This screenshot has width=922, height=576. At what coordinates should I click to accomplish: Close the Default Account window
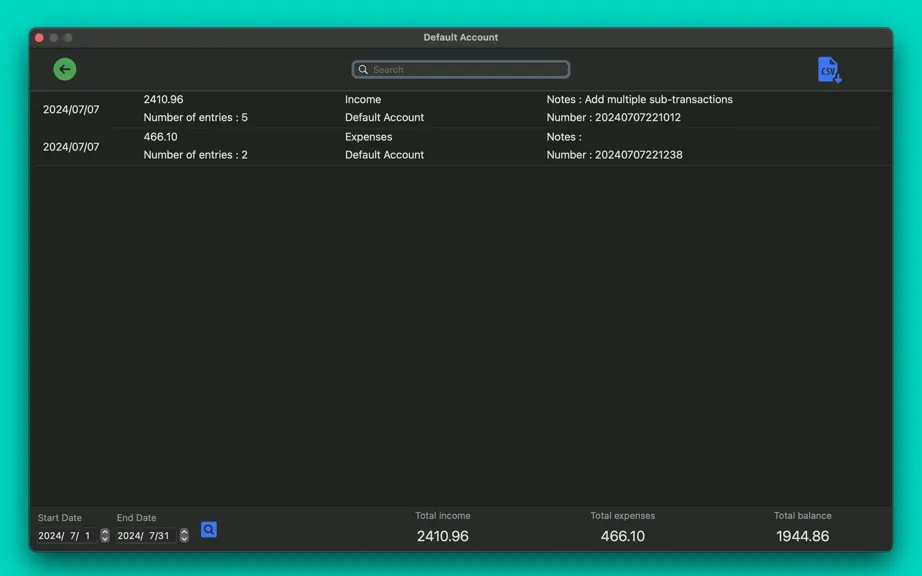pyautogui.click(x=39, y=38)
